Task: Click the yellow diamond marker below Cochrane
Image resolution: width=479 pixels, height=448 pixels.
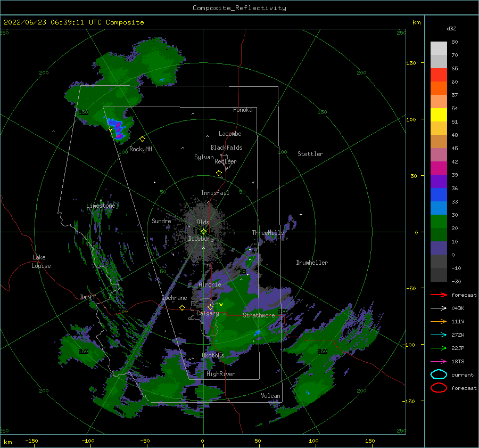Action: point(183,307)
